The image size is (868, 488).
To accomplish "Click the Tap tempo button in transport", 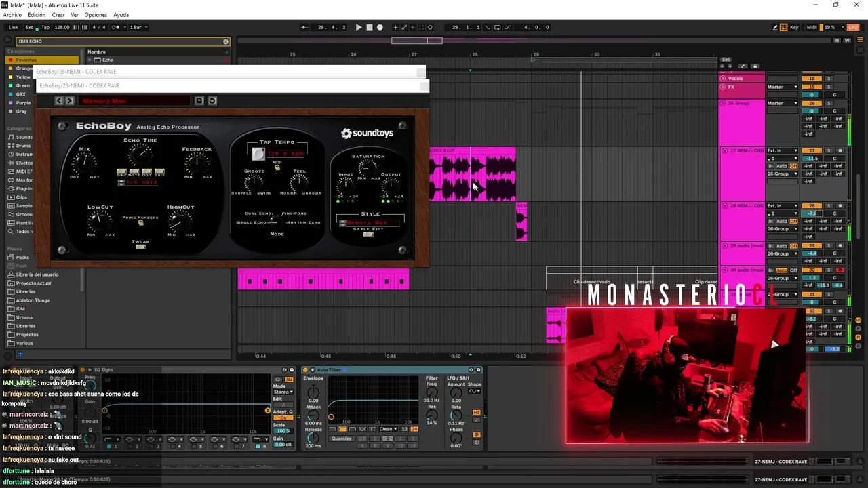I will (x=45, y=27).
